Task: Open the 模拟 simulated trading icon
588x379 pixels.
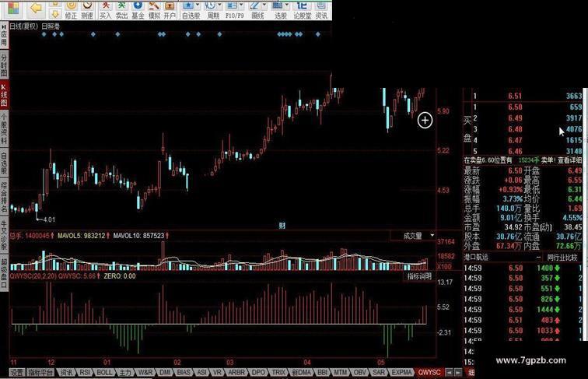Action: click(x=154, y=10)
